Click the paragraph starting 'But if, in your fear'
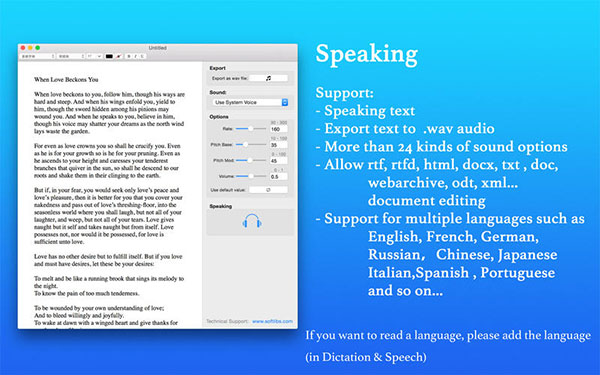Viewport: 600px width, 375px height. (108, 216)
